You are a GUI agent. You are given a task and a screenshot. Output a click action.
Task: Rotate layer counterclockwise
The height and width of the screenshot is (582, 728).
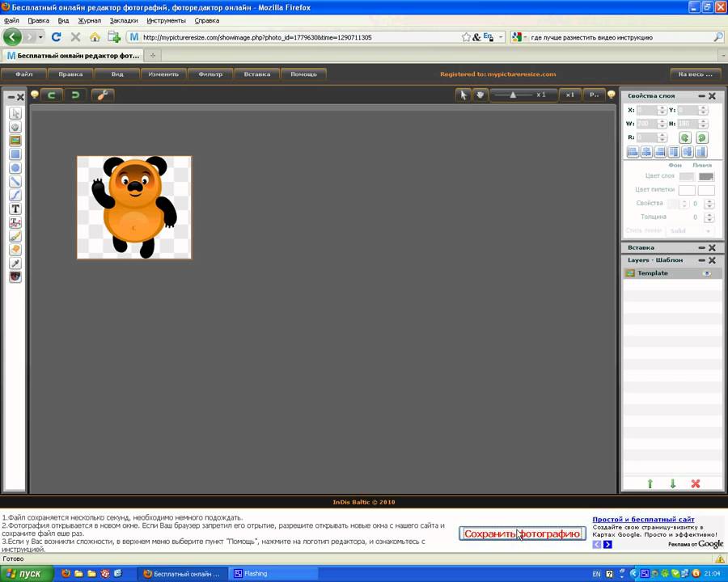[x=685, y=137]
